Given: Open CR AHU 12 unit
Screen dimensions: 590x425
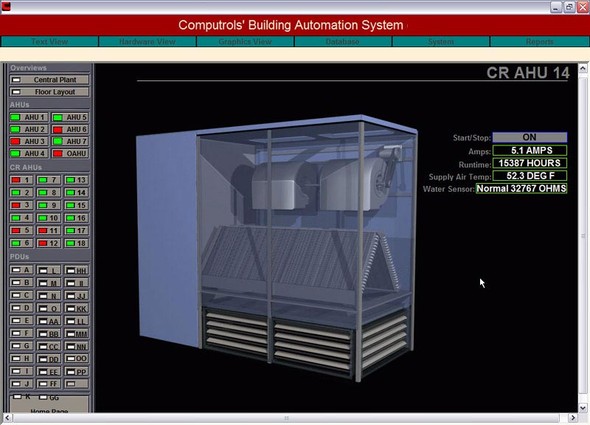Looking at the screenshot, I should [49, 243].
